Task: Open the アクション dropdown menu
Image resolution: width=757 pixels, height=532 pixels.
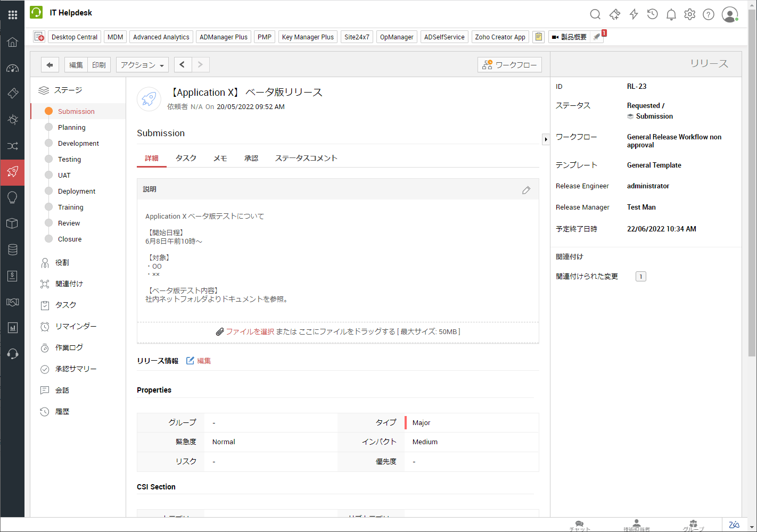Action: 142,65
